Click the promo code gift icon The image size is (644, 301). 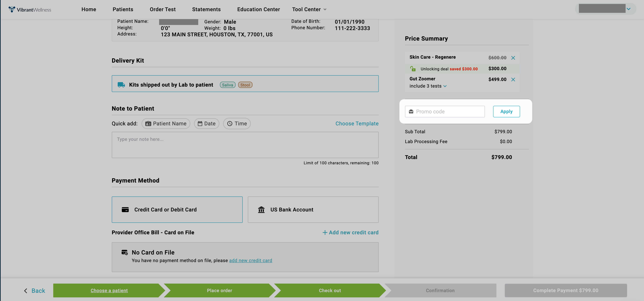(411, 111)
